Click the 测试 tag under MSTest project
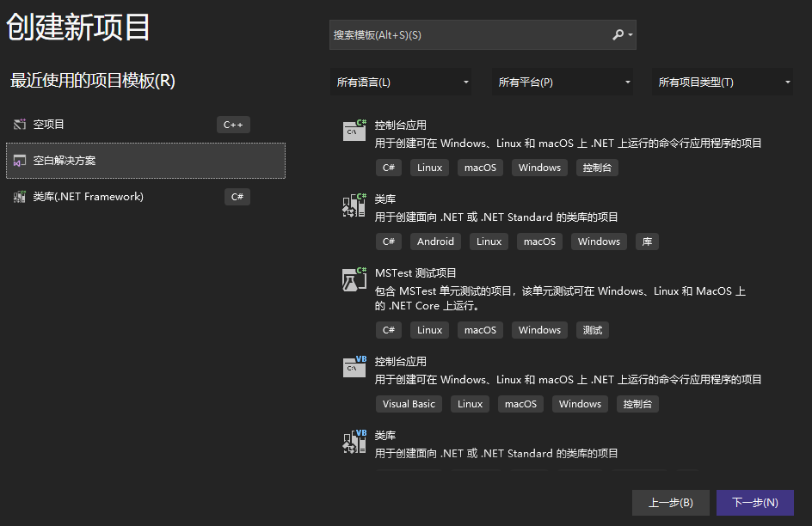This screenshot has height=526, width=812. (593, 330)
